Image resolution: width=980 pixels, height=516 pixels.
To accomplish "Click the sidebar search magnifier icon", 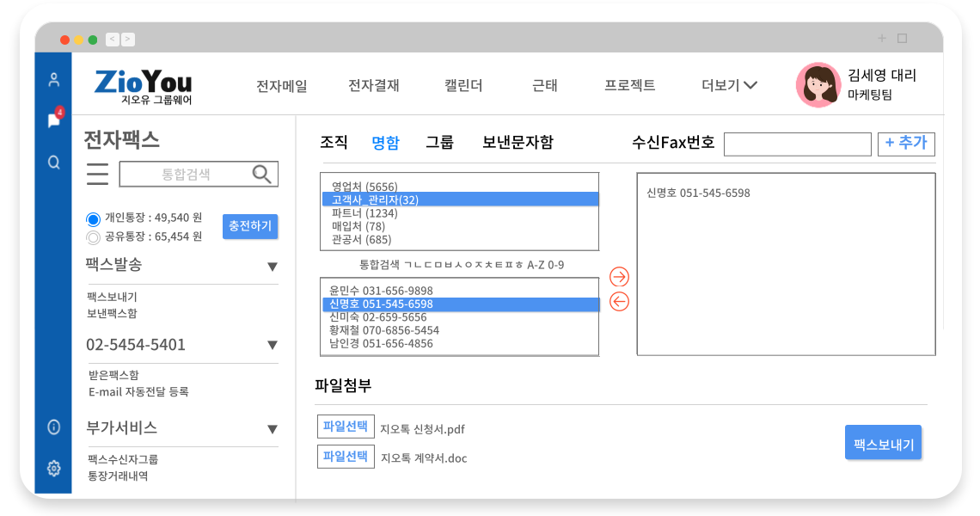I will coord(54,162).
